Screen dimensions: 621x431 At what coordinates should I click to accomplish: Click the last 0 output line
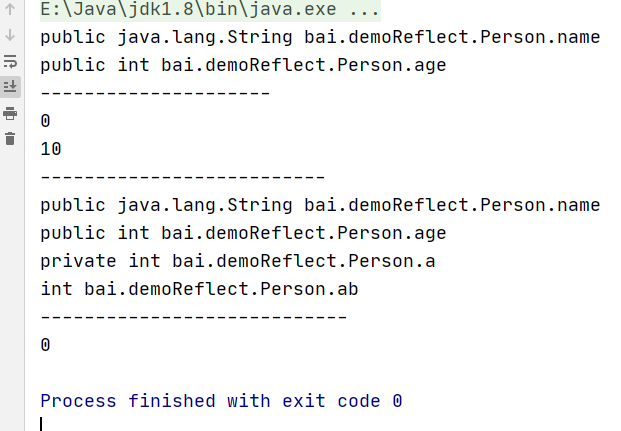[x=45, y=345]
